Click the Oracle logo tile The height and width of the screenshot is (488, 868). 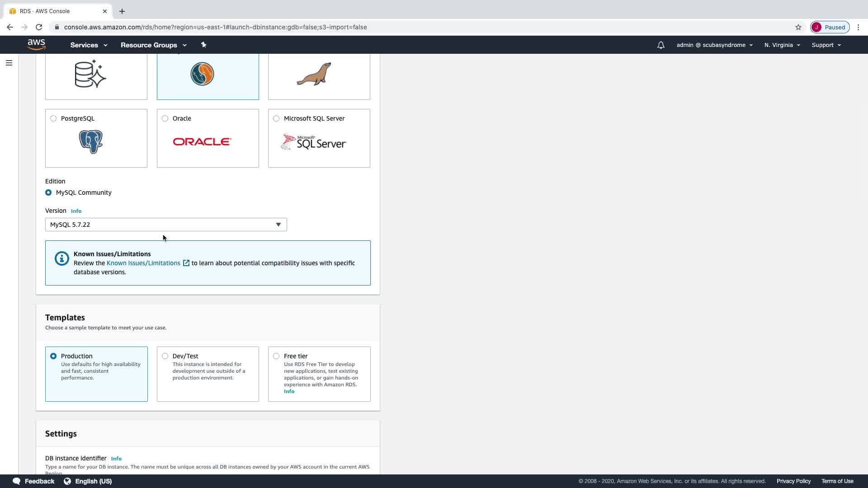(x=202, y=142)
